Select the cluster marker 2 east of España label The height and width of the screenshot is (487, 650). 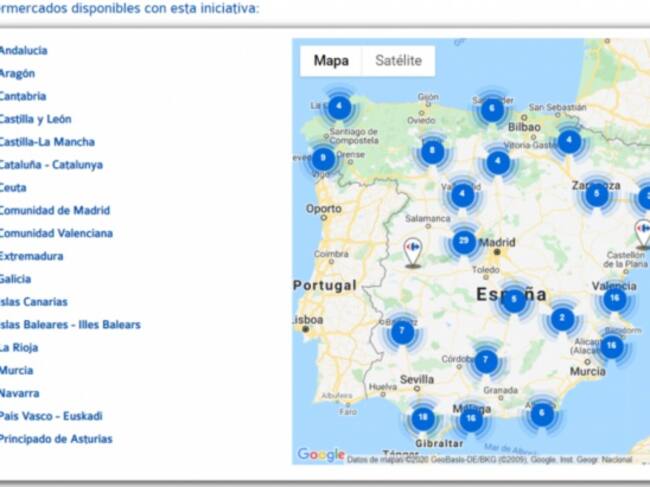(563, 319)
